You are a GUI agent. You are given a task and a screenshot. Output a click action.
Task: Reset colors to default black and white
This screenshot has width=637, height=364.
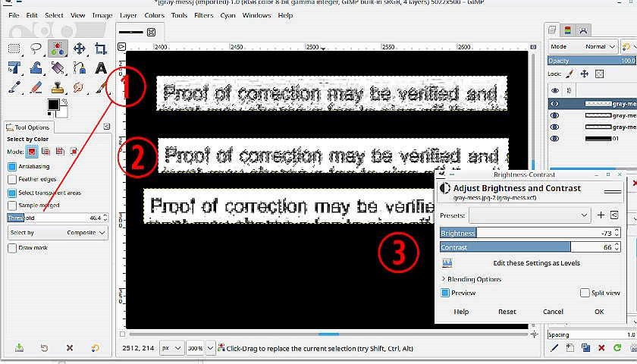[50, 116]
